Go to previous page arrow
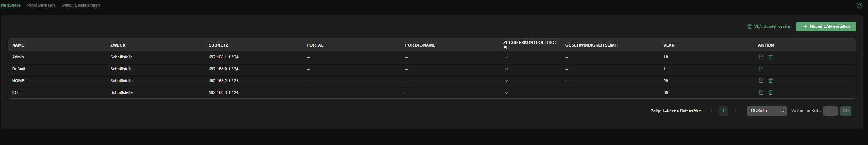 pos(711,111)
